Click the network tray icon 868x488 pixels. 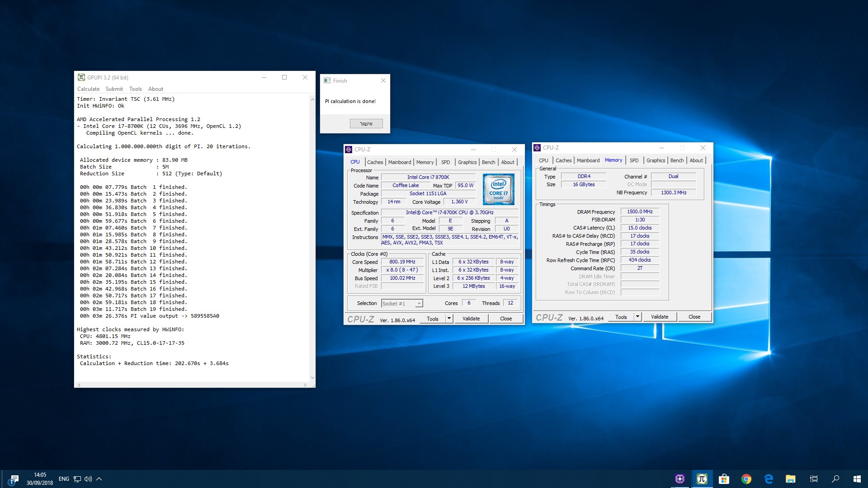(77, 479)
